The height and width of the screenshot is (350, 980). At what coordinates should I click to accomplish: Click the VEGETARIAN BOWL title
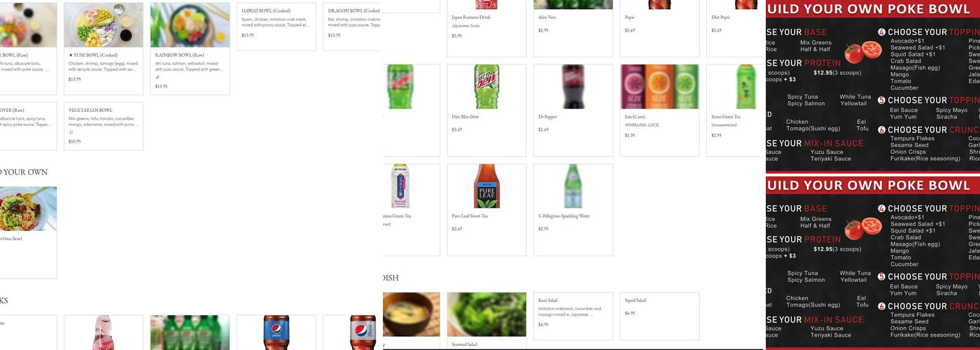coord(90,110)
